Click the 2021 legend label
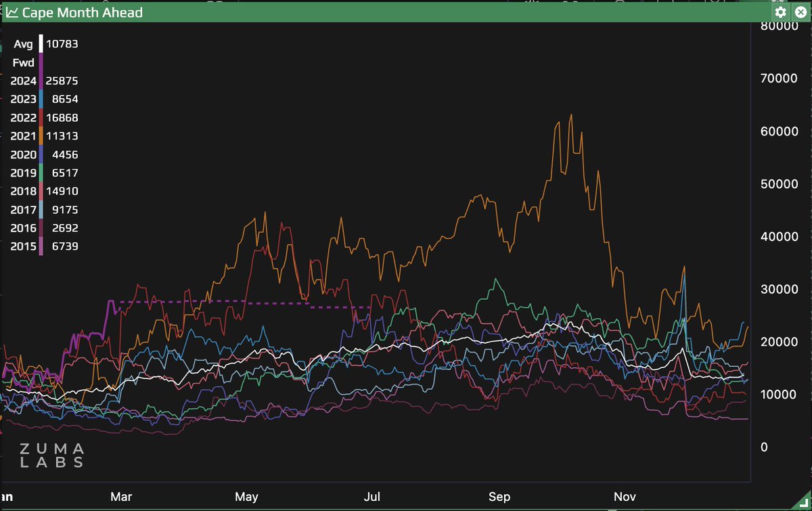 point(23,136)
